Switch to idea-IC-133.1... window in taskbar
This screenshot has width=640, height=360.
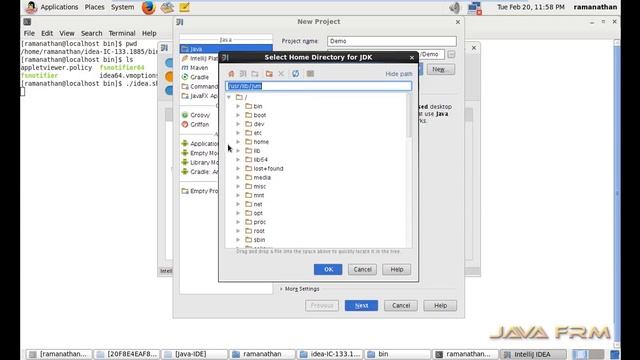point(330,354)
